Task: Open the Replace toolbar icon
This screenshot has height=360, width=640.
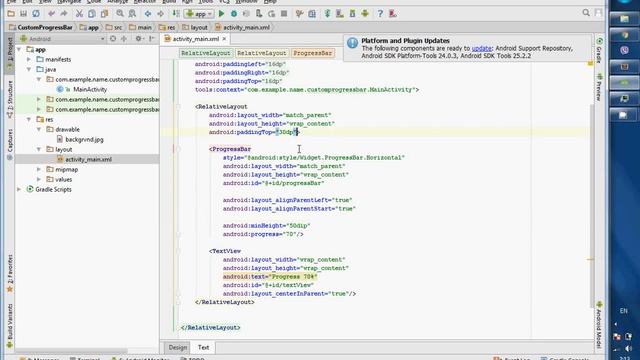Action: 132,13
